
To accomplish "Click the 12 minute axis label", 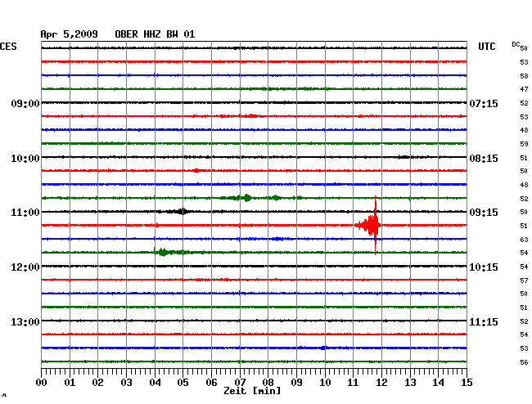I will point(381,383).
